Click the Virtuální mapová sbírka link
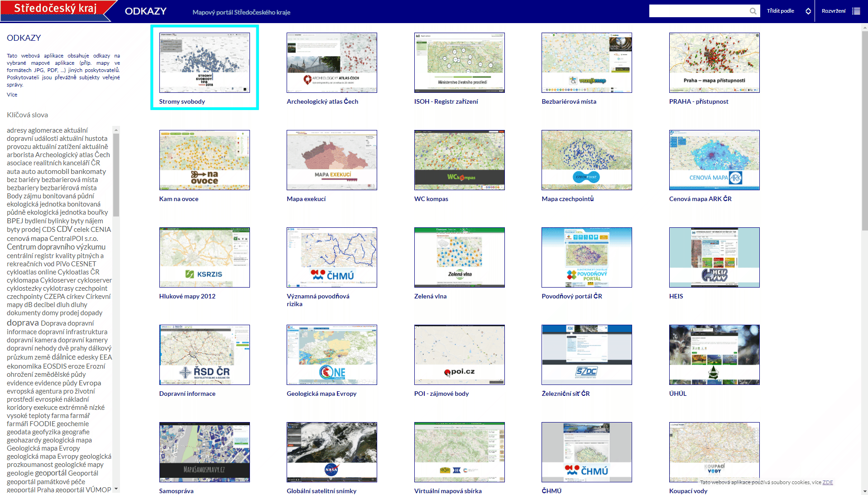The width and height of the screenshot is (868, 495). [448, 491]
